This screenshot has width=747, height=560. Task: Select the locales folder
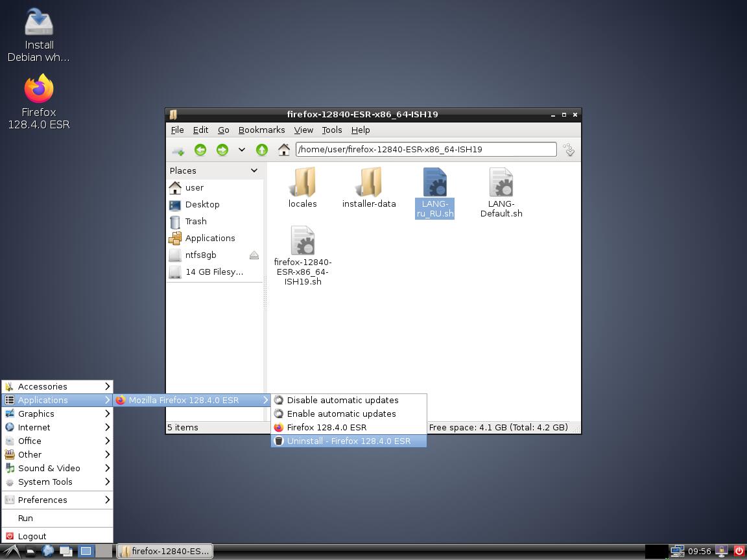tap(303, 187)
